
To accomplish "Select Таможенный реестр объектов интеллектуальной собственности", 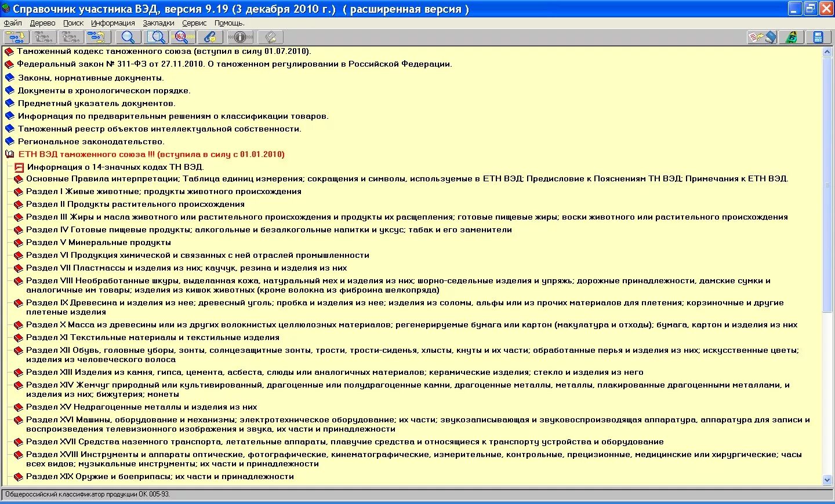I will (x=159, y=129).
